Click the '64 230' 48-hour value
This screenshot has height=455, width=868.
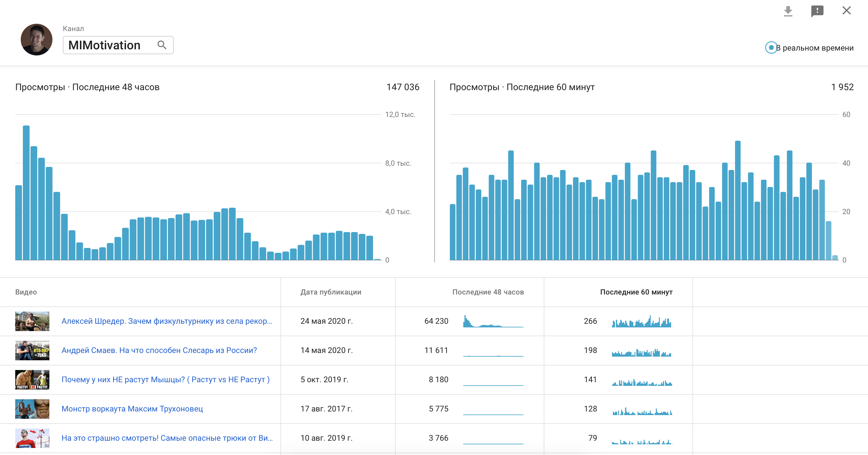coord(436,321)
